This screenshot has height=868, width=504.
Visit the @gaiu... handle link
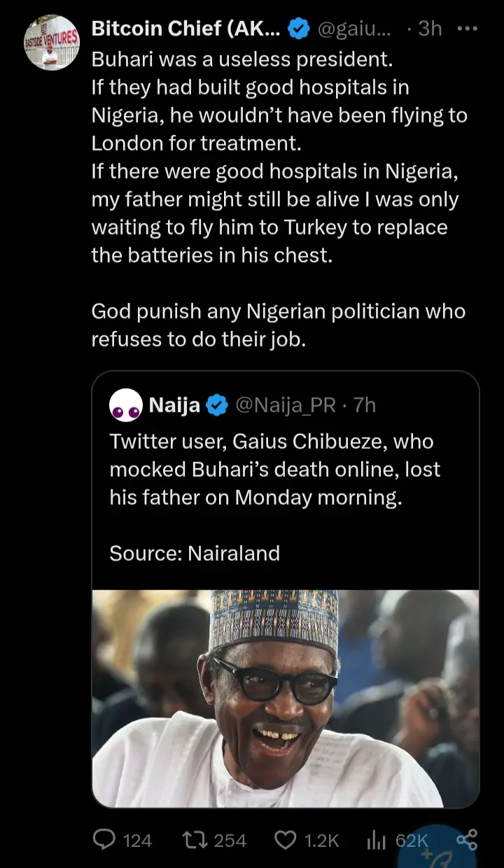354,29
